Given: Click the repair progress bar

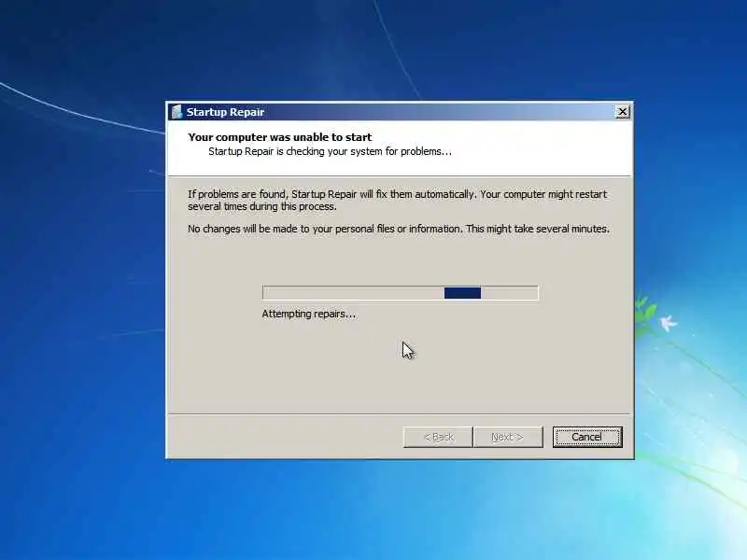Looking at the screenshot, I should point(401,293).
